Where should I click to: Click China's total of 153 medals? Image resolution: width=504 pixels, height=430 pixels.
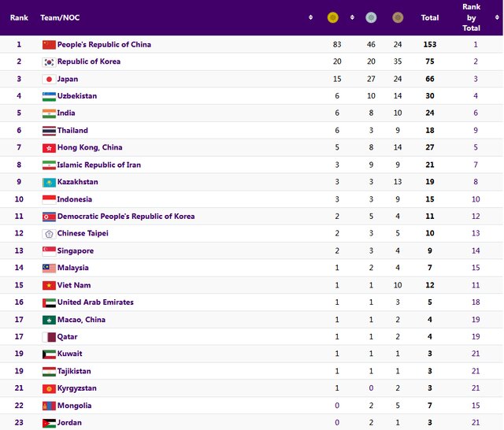(430, 45)
